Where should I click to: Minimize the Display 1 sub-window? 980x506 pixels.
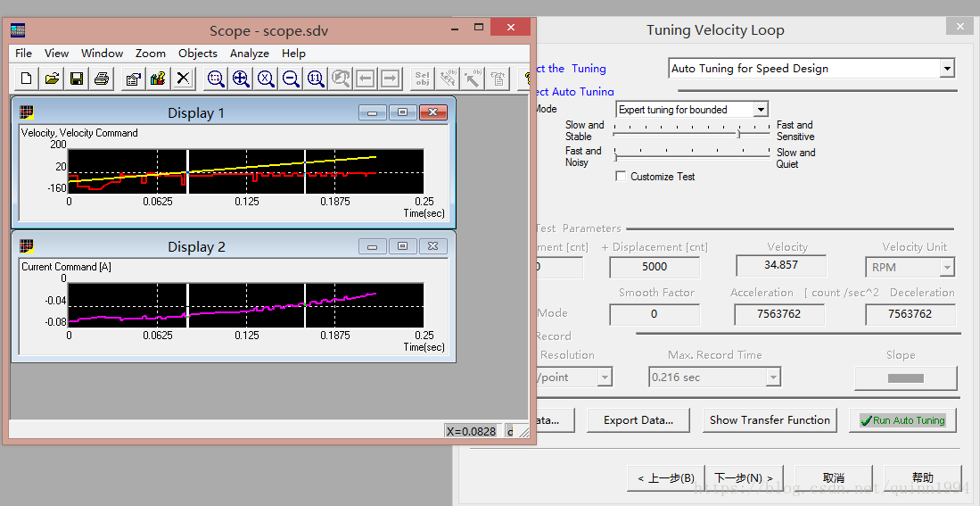pos(373,112)
